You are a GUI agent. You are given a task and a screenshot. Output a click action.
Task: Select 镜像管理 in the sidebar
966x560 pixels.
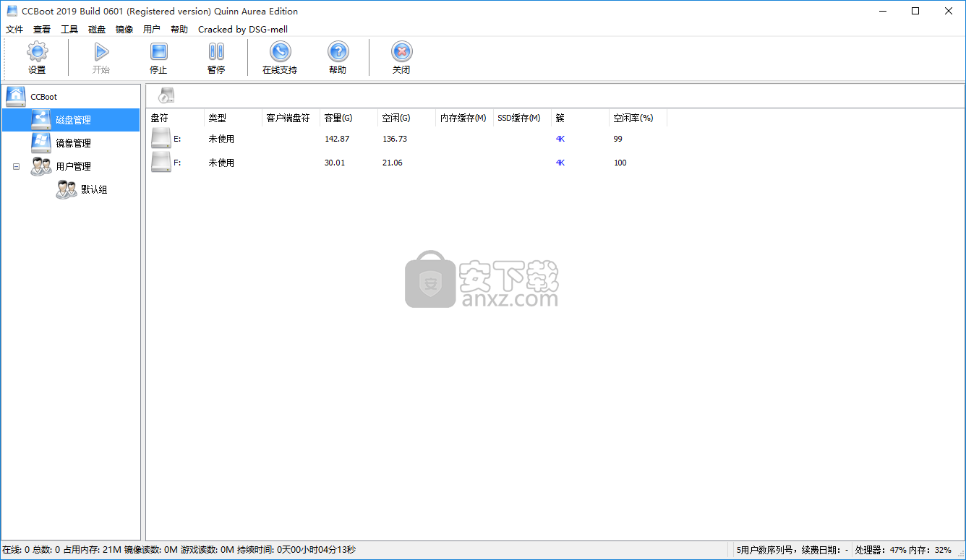[x=74, y=143]
